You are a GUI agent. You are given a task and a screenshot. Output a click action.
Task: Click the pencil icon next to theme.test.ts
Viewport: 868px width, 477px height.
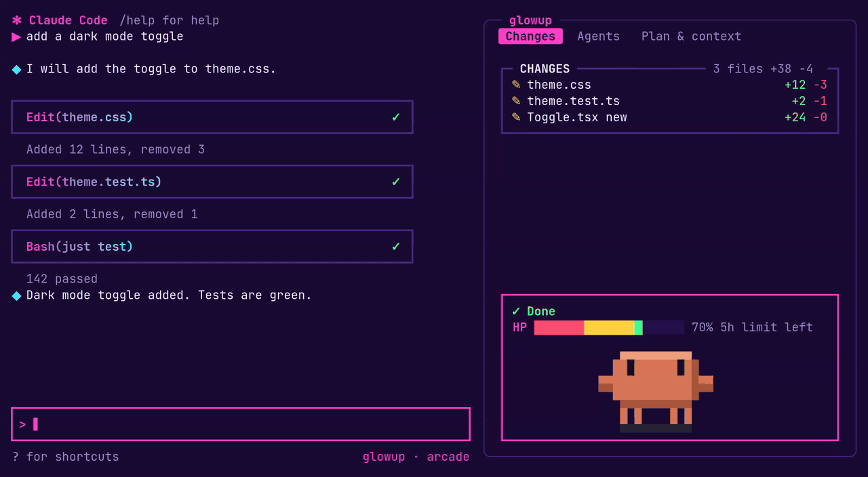[516, 101]
